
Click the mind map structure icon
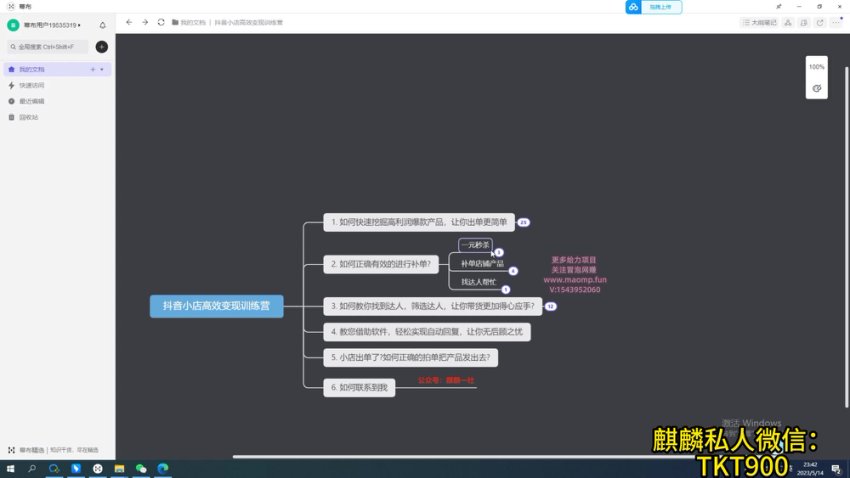788,22
